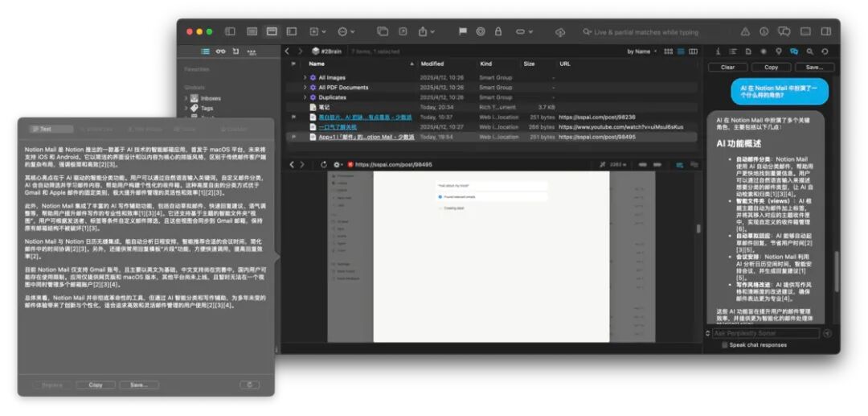
Task: Open the youtube.com watch URL row
Action: [x=492, y=127]
